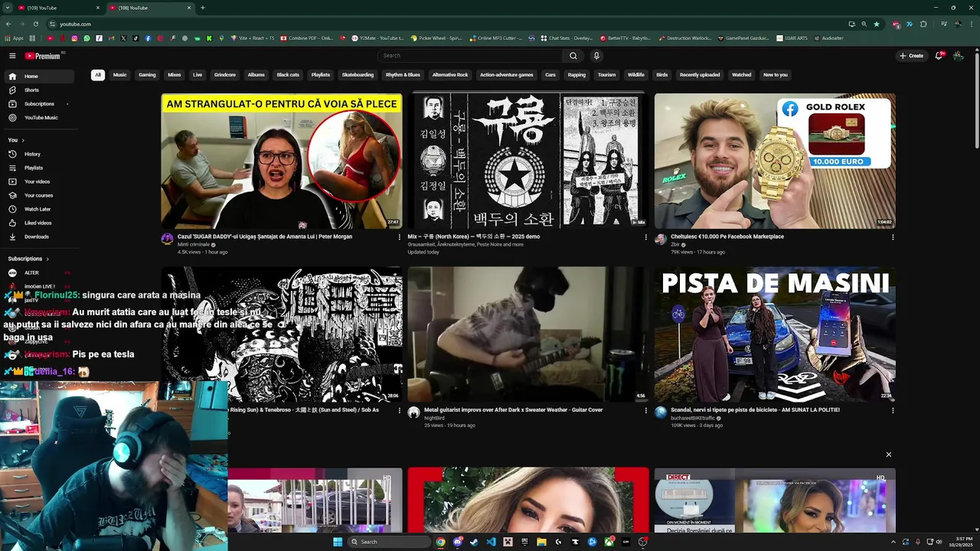Viewport: 980px width, 551px height.
Task: Dismiss the shelf with the X button
Action: 888,455
